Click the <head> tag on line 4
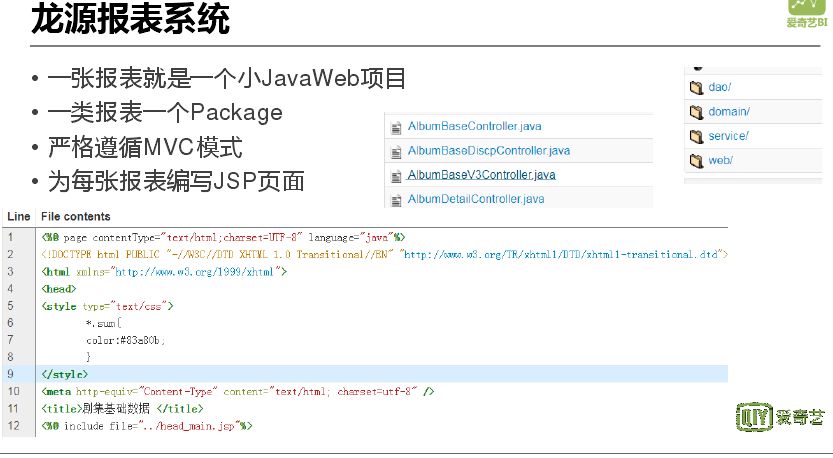Screen dimensions: 833x458 pos(59,289)
